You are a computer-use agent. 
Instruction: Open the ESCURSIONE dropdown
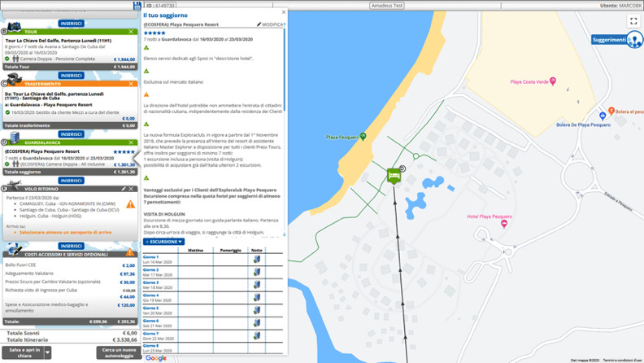[x=164, y=242]
